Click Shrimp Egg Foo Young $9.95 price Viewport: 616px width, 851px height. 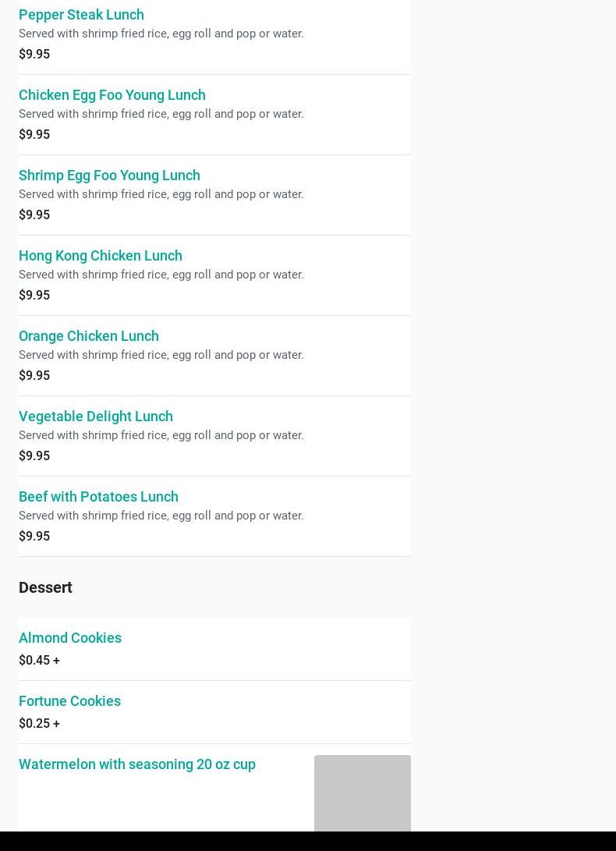pos(34,215)
